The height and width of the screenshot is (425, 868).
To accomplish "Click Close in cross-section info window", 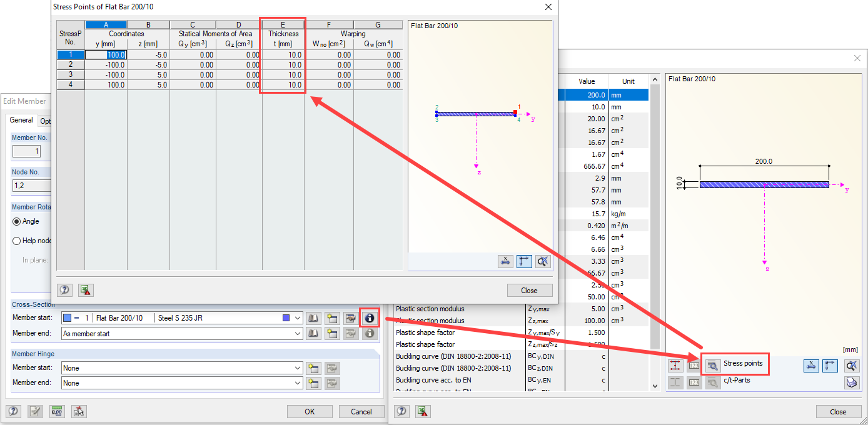I will (x=838, y=411).
